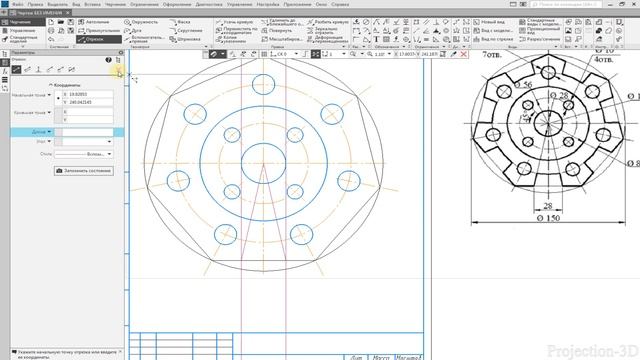Select the Управление toolbar set
This screenshot has height=360, width=640.
coord(20,31)
